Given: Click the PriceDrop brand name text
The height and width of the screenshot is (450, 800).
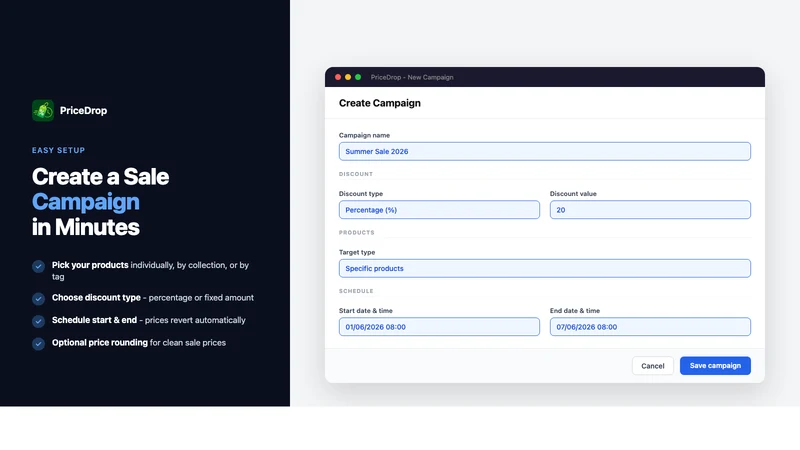Looking at the screenshot, I should pos(83,111).
